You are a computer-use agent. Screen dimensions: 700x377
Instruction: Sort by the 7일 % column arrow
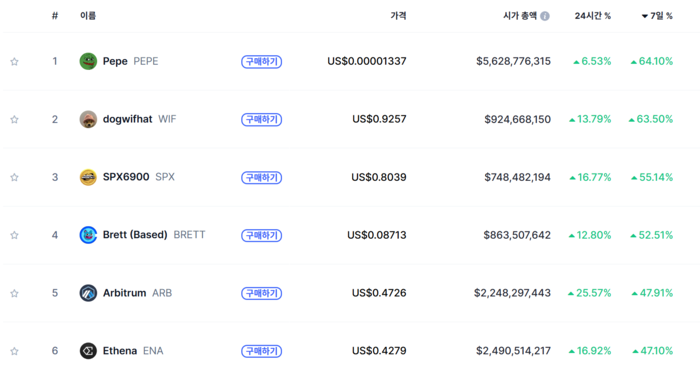(x=645, y=16)
